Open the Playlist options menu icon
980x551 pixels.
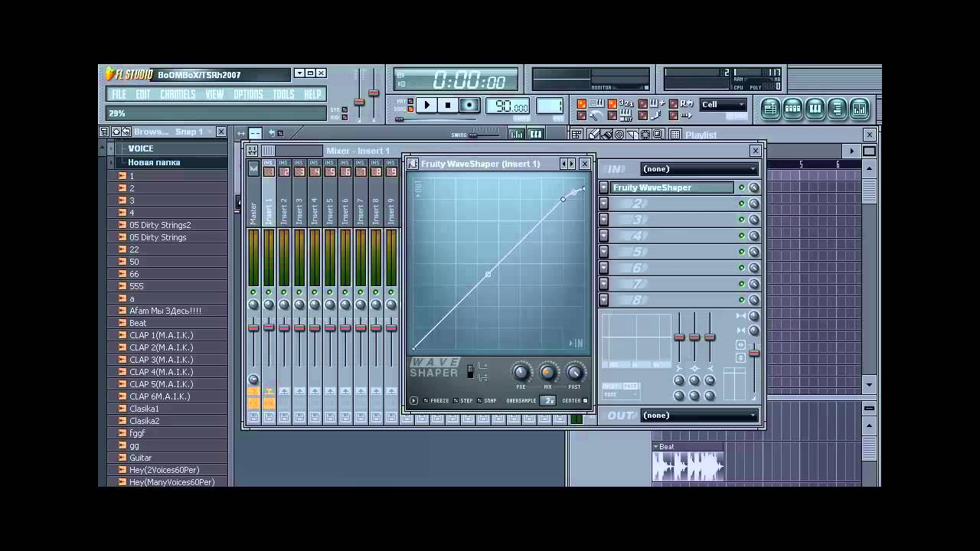577,135
